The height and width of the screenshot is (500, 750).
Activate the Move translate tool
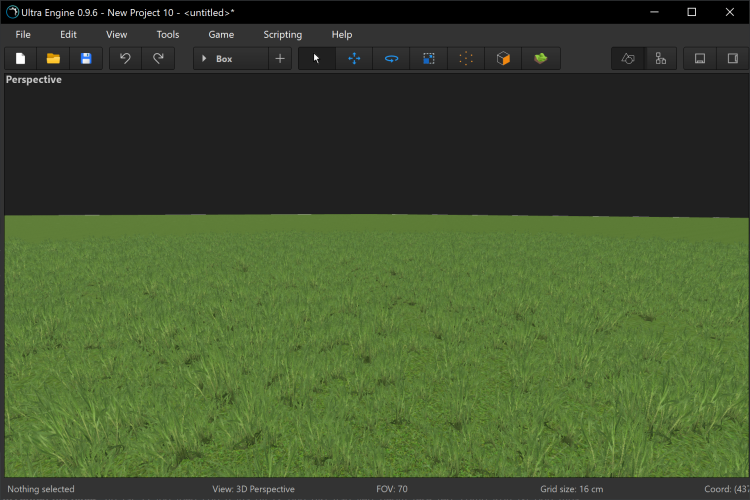[354, 58]
